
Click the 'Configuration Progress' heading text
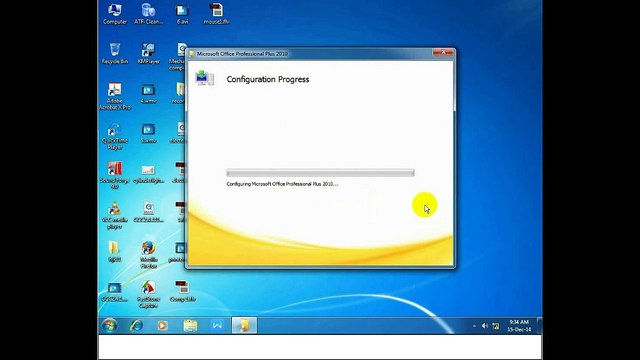(x=268, y=79)
